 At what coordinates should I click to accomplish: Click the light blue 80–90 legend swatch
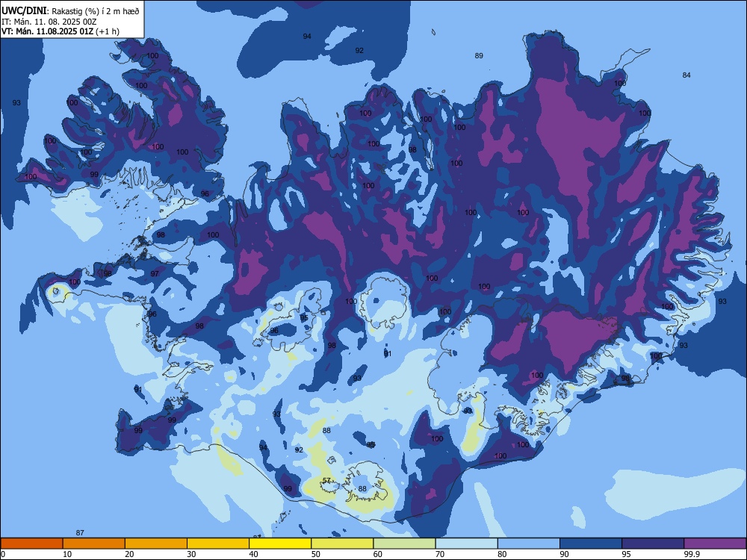529,544
